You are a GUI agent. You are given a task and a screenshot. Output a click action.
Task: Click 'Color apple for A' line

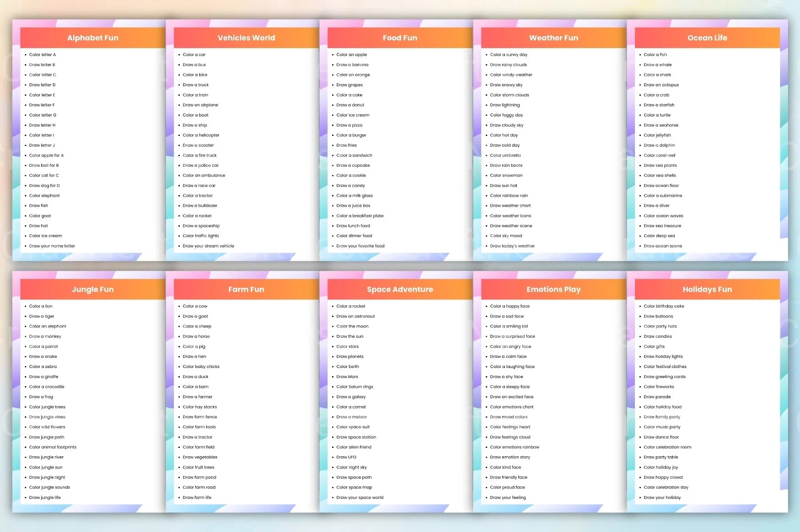click(x=46, y=155)
